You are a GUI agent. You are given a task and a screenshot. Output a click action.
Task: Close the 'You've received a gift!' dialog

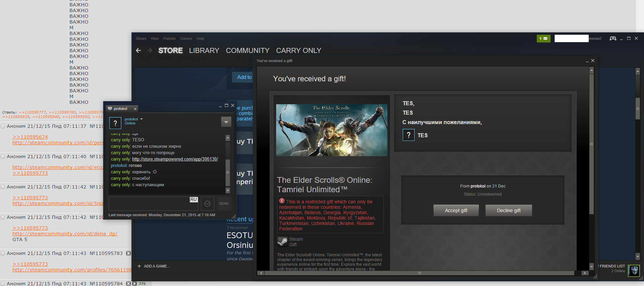coord(593,61)
